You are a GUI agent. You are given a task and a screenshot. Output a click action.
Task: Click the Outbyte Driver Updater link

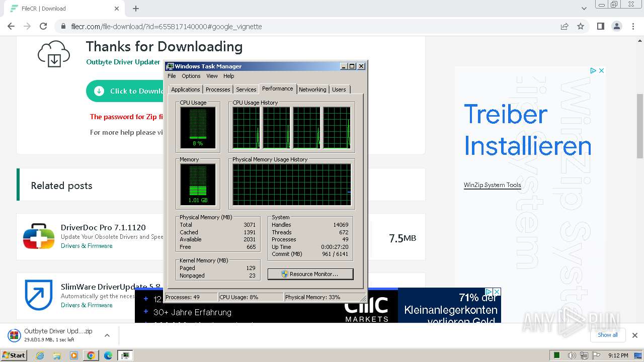[x=123, y=62]
